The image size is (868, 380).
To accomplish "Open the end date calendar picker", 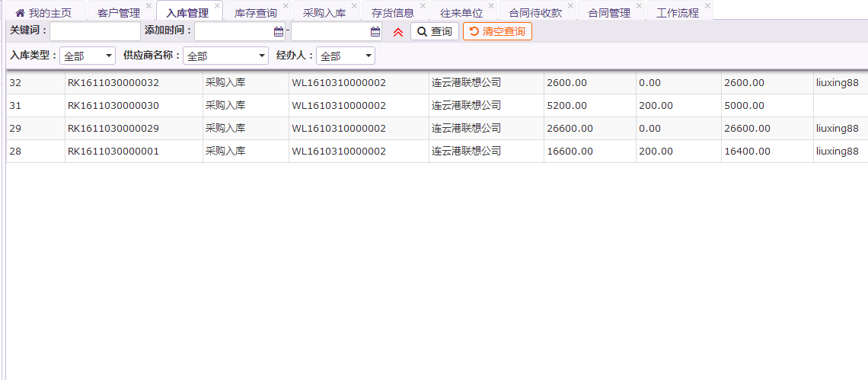I will pos(375,32).
